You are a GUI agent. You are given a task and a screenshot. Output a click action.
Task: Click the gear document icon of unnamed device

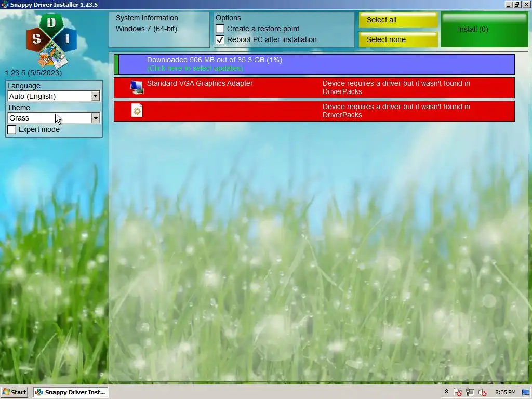(x=137, y=111)
